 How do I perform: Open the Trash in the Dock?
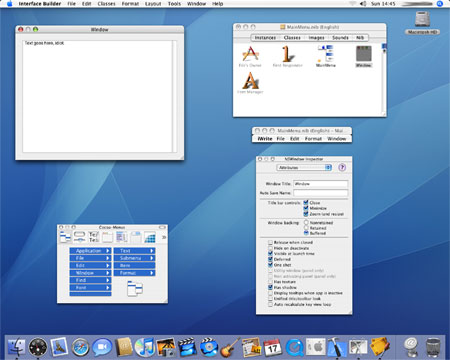pos(433,347)
